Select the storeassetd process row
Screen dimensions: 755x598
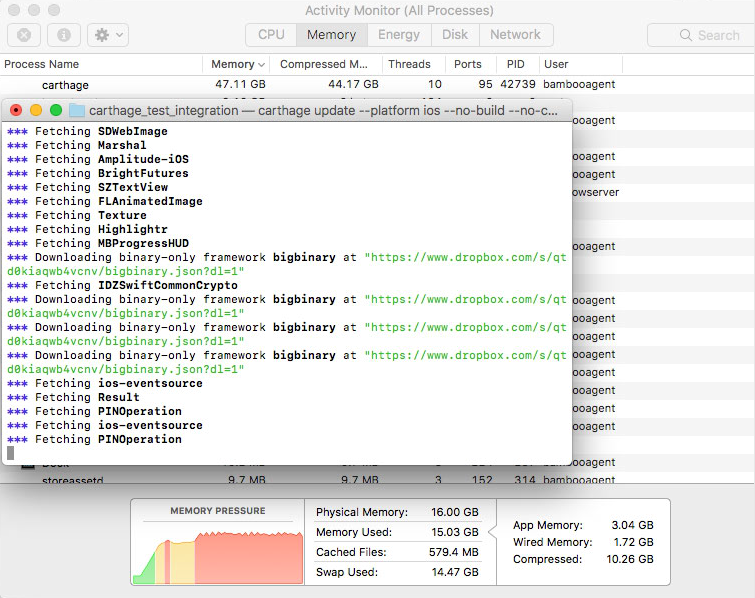tap(378, 479)
